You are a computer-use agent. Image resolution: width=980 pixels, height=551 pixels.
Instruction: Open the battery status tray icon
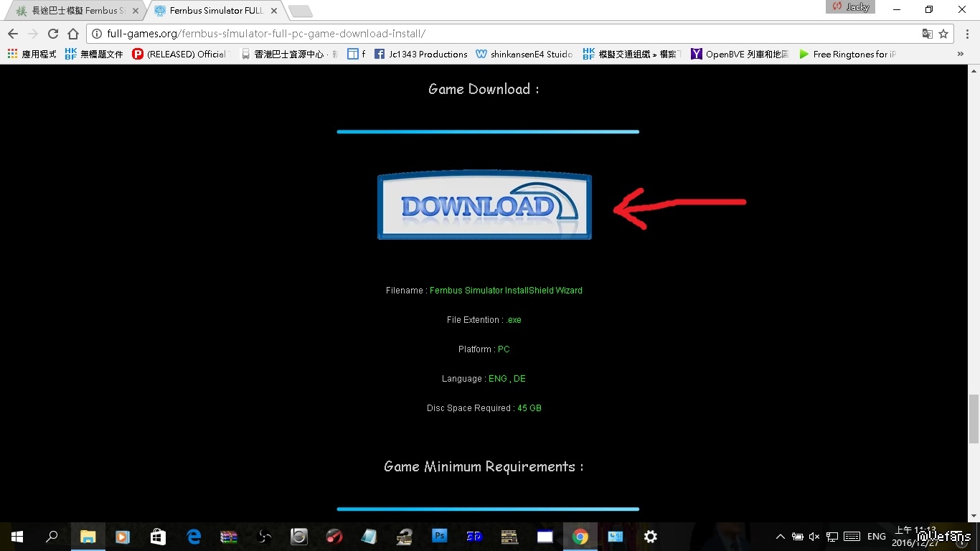point(798,536)
